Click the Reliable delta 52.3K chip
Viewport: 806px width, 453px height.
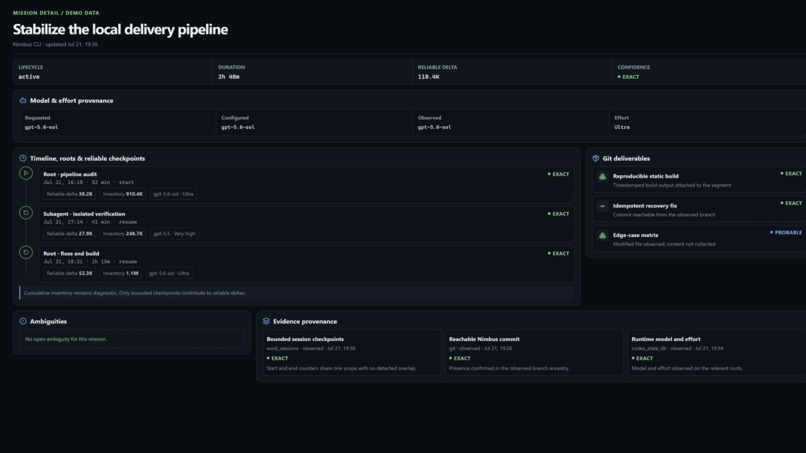tap(69, 273)
